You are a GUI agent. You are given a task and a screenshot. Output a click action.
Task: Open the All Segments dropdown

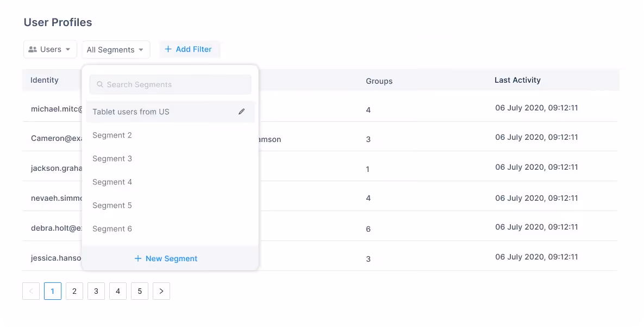[116, 50]
